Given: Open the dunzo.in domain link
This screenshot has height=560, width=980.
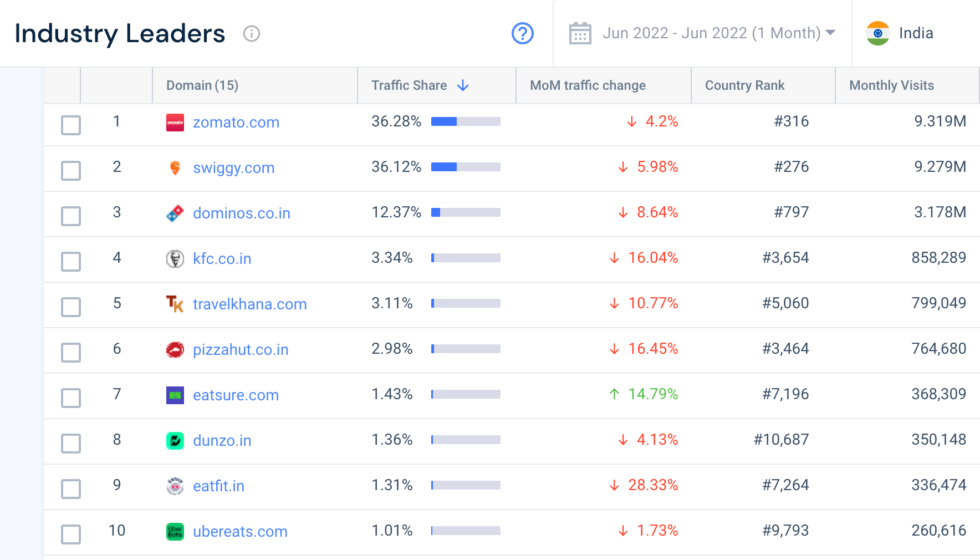Looking at the screenshot, I should point(221,440).
